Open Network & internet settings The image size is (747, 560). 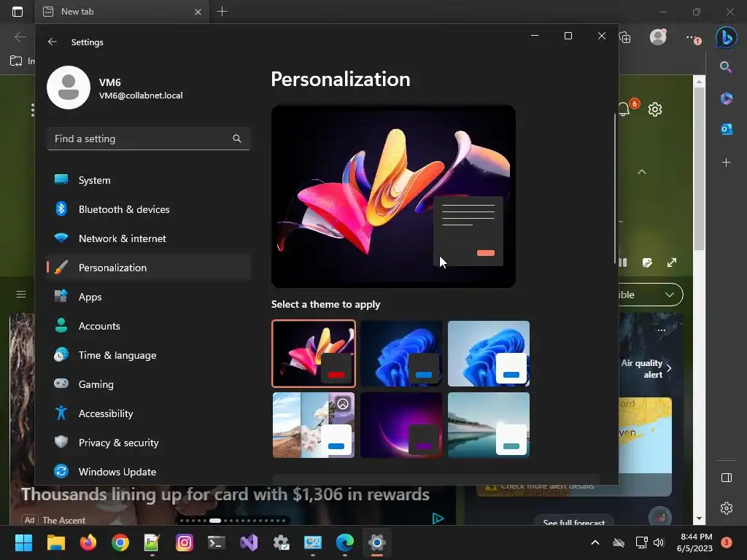pos(149,238)
